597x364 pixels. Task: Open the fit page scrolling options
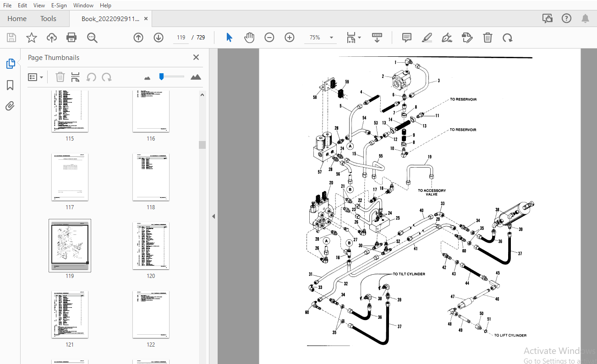click(354, 38)
